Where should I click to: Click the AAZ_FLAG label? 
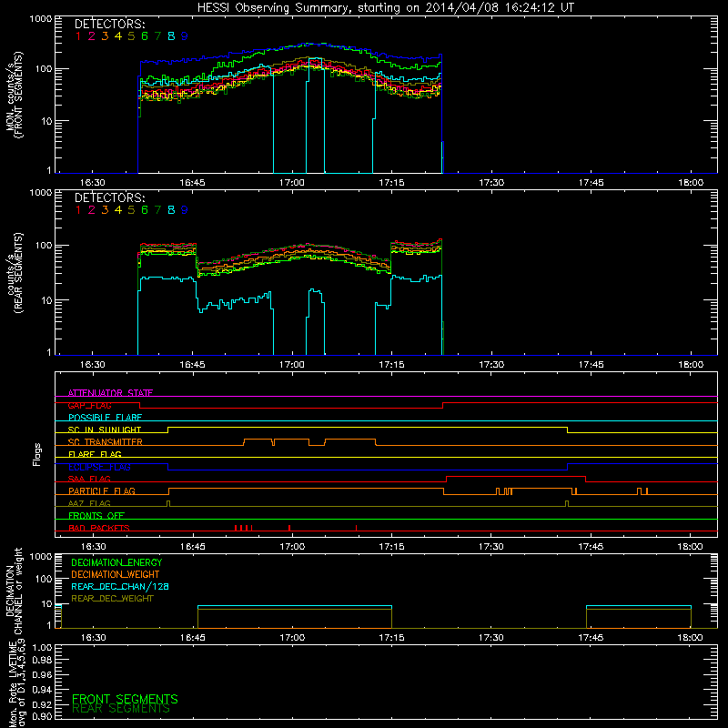pos(89,503)
